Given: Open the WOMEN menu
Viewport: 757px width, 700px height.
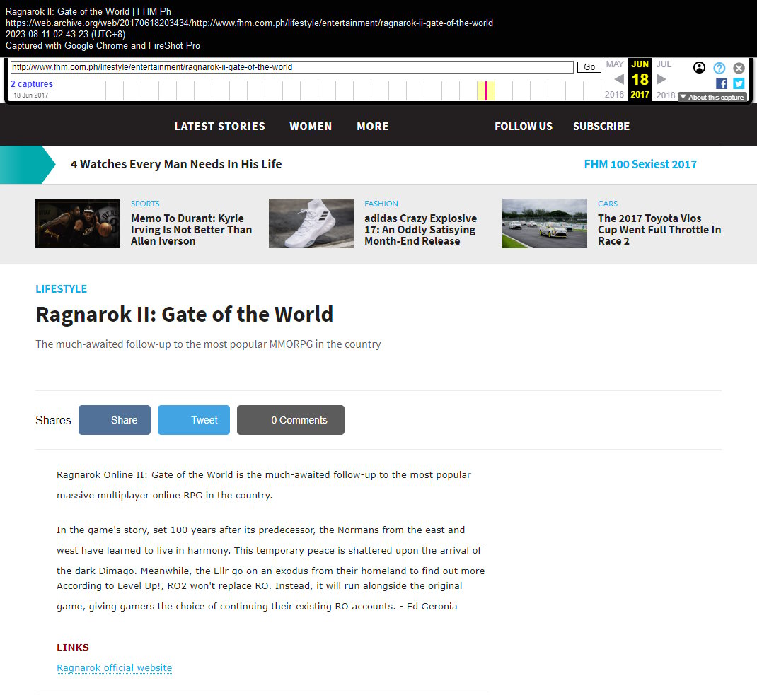Looking at the screenshot, I should [311, 127].
